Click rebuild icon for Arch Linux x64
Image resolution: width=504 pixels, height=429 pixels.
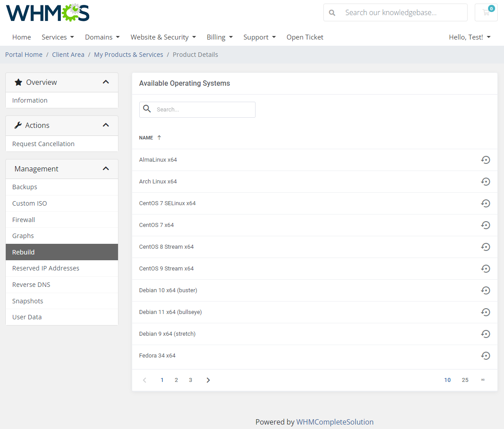pos(485,182)
